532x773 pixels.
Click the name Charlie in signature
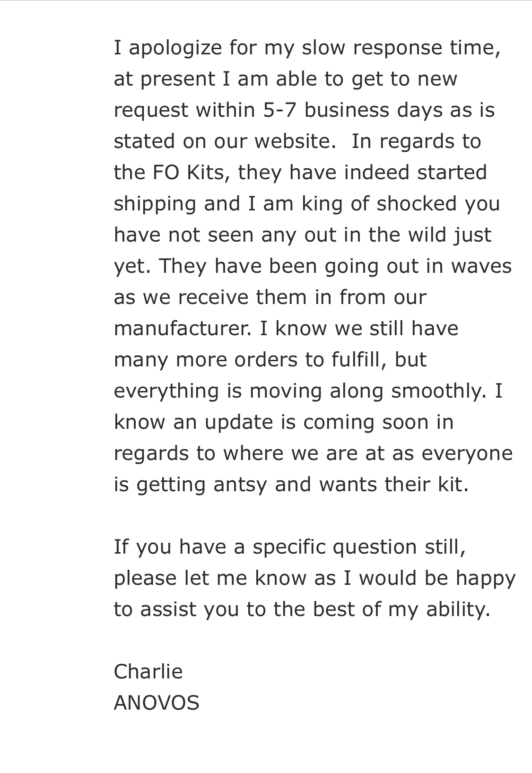(x=148, y=671)
